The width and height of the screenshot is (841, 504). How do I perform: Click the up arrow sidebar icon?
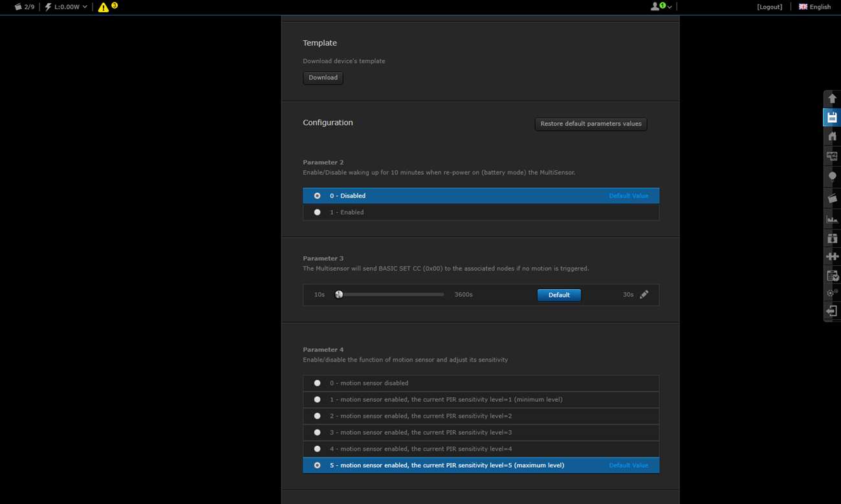point(832,98)
